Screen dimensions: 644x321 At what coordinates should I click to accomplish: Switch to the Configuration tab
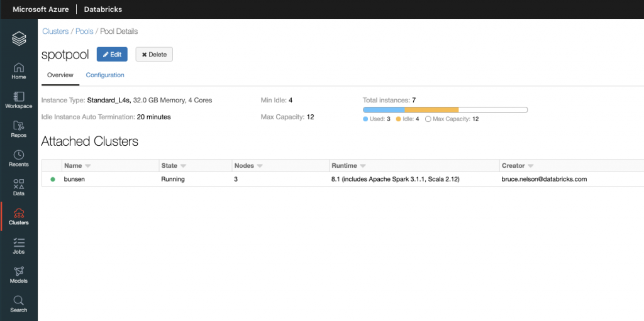[x=105, y=75]
